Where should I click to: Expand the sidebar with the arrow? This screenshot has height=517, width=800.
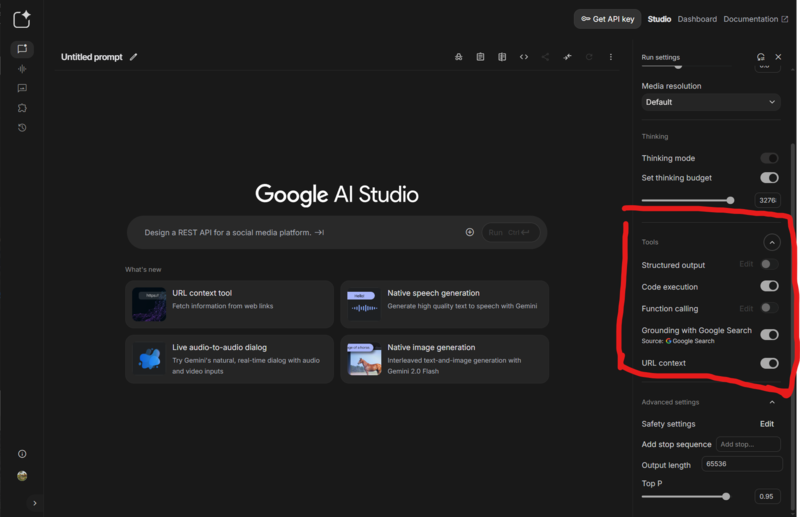click(x=35, y=503)
